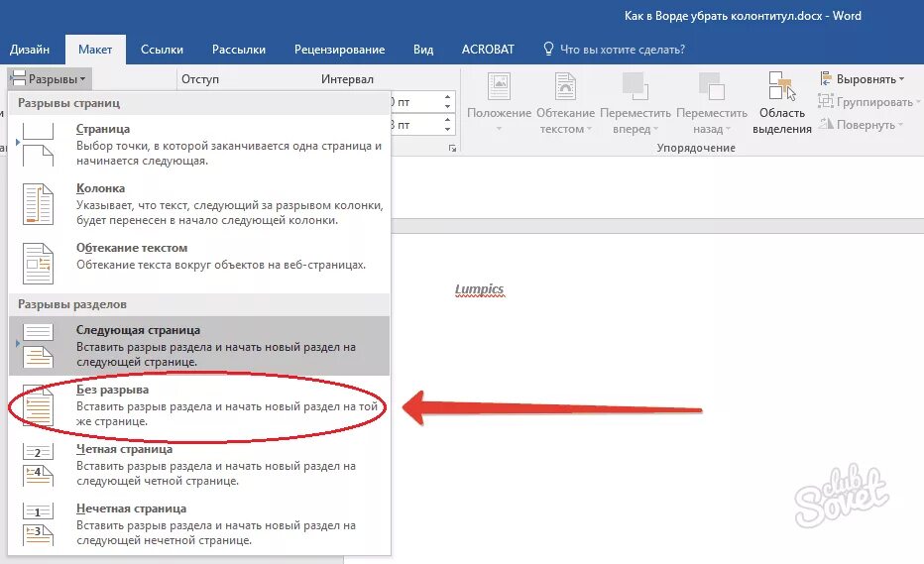
Task: Switch to the Рецензирование tab
Action: click(339, 50)
